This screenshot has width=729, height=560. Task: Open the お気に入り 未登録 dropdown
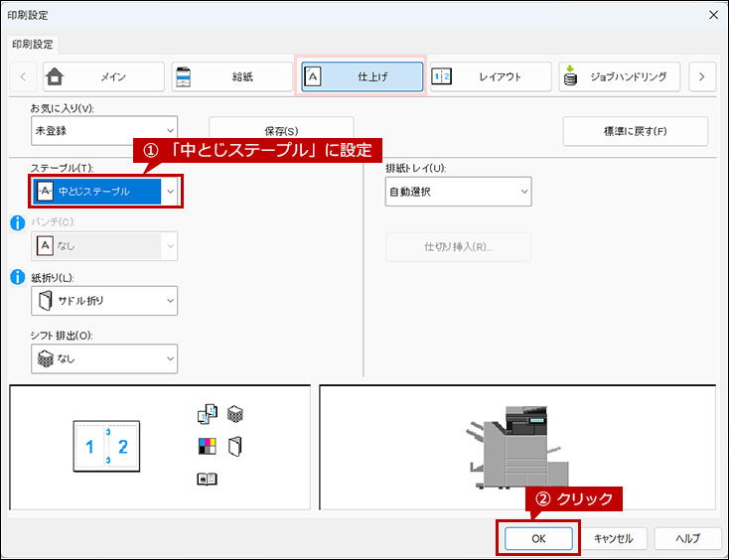click(x=104, y=131)
